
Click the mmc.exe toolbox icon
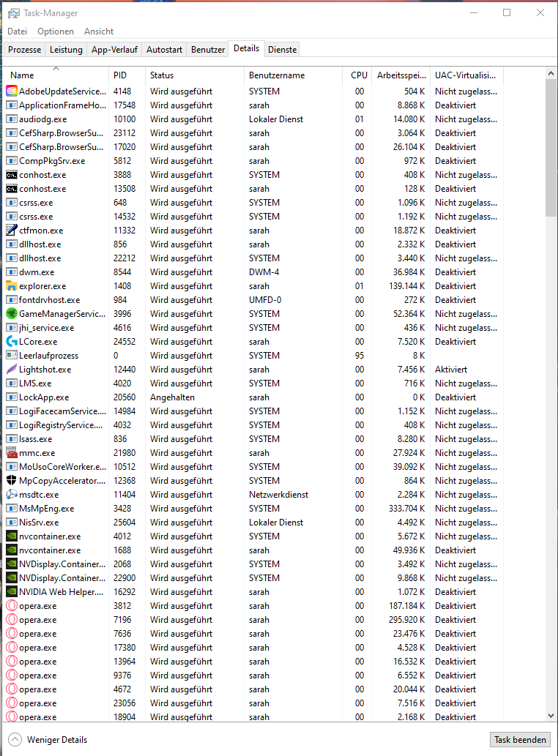(12, 453)
